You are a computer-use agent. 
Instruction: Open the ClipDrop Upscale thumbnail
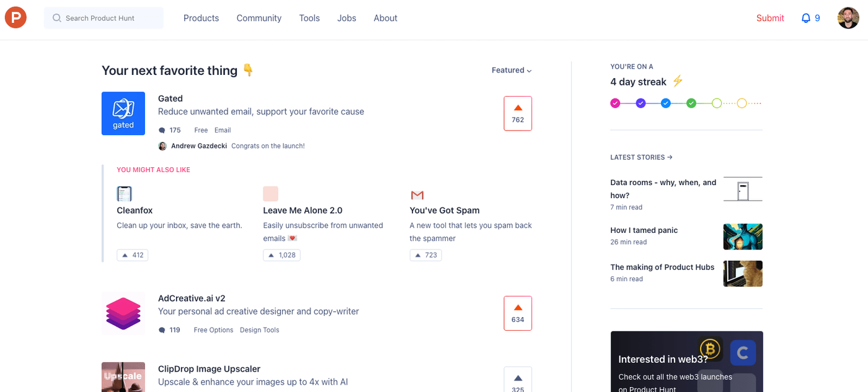point(123,377)
